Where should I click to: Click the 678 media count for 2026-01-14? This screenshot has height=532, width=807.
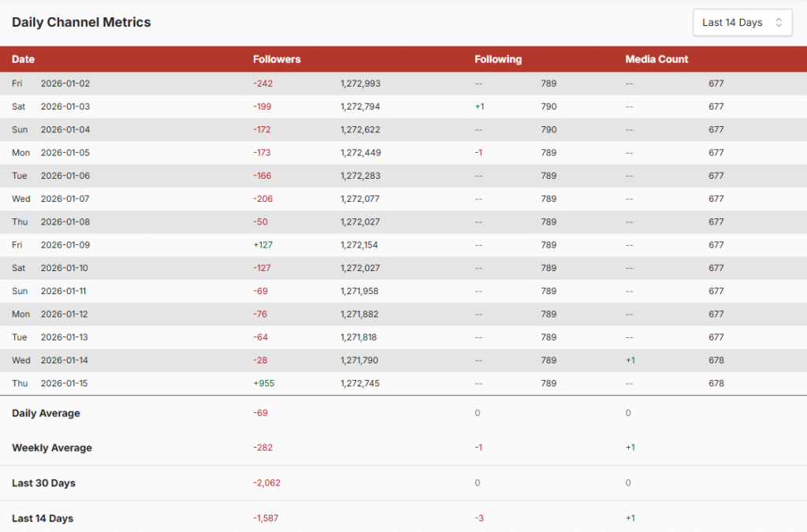pos(716,360)
